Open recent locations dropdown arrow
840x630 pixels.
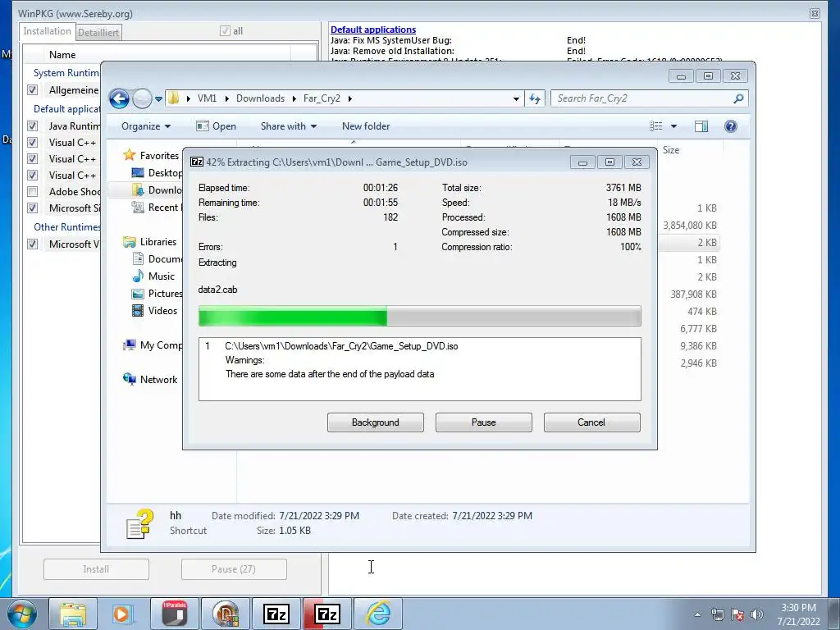[158, 99]
